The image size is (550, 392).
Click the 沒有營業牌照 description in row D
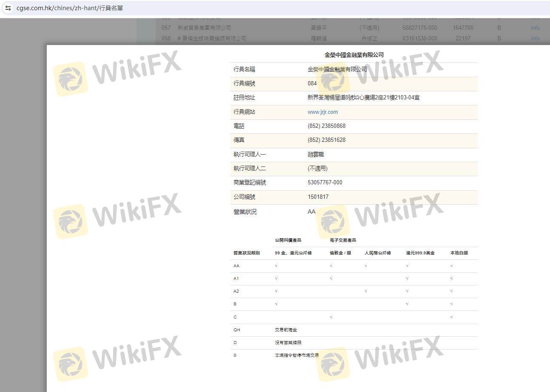[288, 343]
